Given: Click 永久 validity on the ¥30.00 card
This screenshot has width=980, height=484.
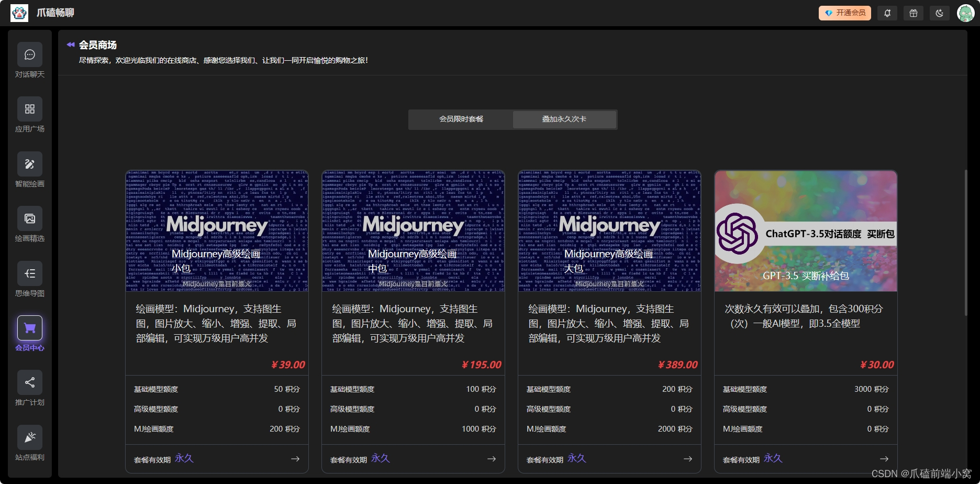Looking at the screenshot, I should (773, 458).
